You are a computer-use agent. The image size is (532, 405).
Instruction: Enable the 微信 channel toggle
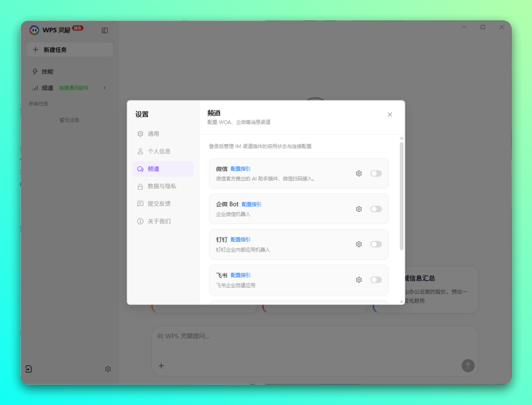(x=376, y=173)
